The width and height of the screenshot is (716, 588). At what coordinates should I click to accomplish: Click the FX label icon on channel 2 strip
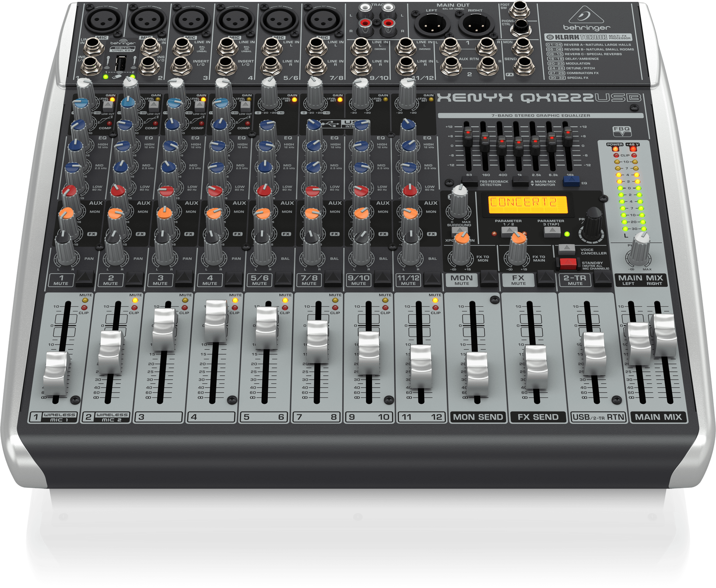coord(140,234)
